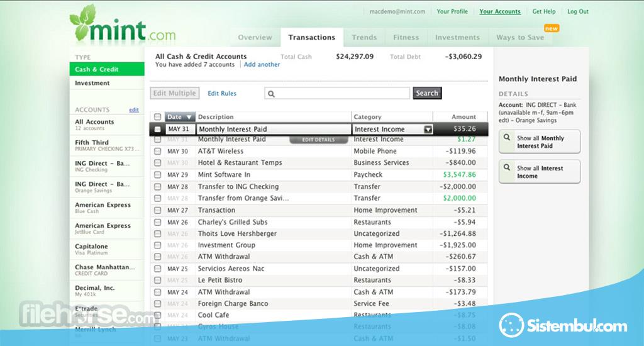Select Capitalone Visa Platinum account
Screen dimensions: 644x346
pos(107,249)
